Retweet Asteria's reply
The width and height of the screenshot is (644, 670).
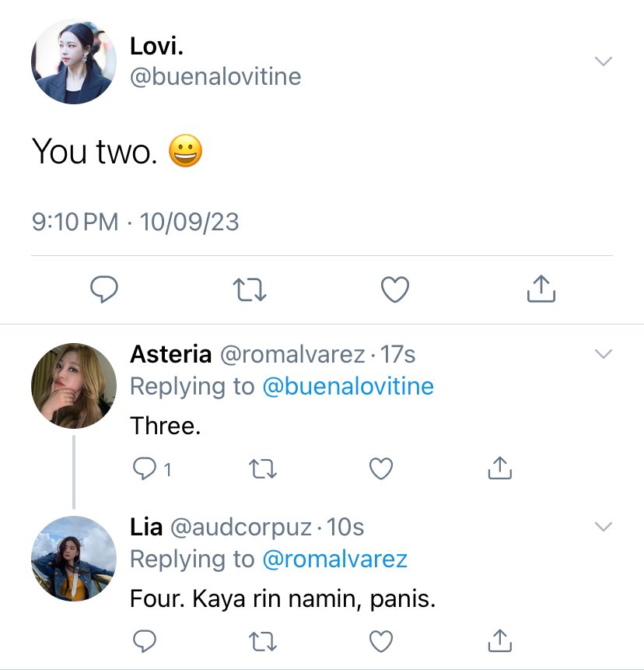[263, 468]
